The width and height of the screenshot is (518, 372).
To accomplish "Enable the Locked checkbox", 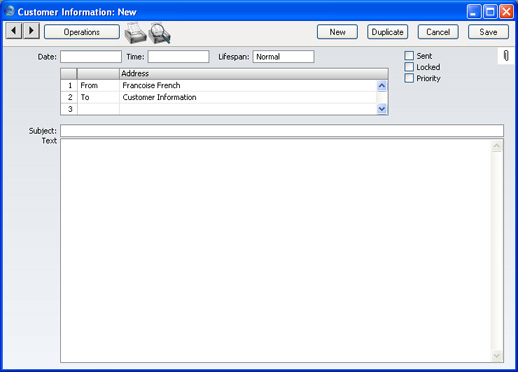I will (x=409, y=67).
